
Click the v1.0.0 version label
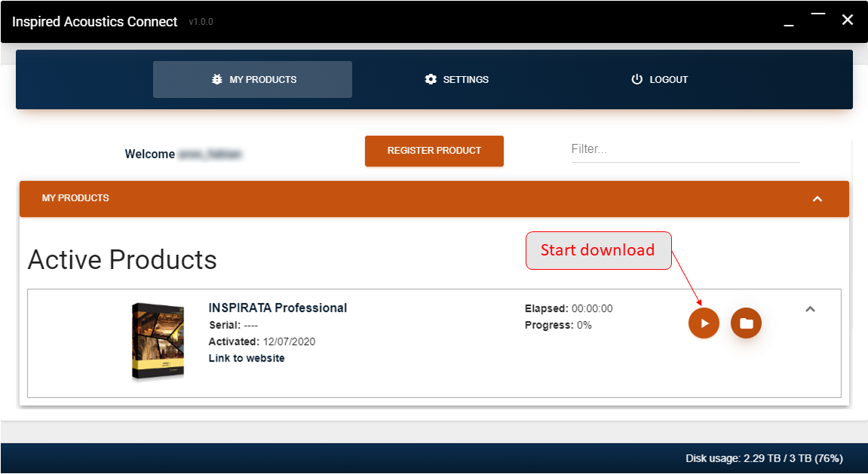(201, 22)
